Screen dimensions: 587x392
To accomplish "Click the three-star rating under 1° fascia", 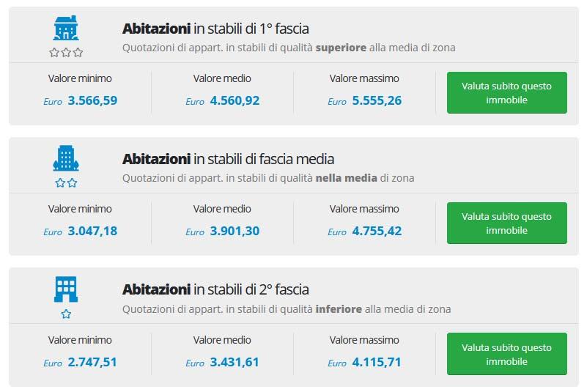I will tap(66, 53).
